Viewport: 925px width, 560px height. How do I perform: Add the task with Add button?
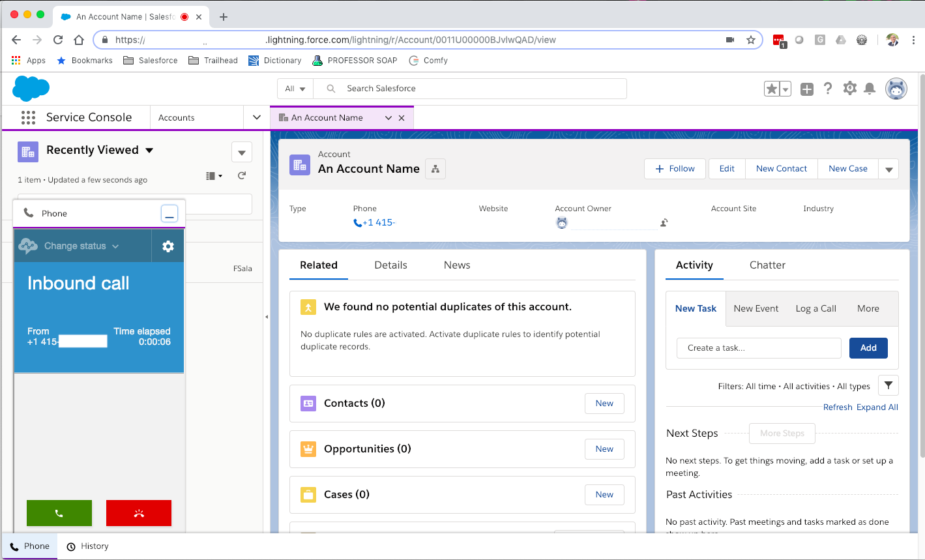868,348
